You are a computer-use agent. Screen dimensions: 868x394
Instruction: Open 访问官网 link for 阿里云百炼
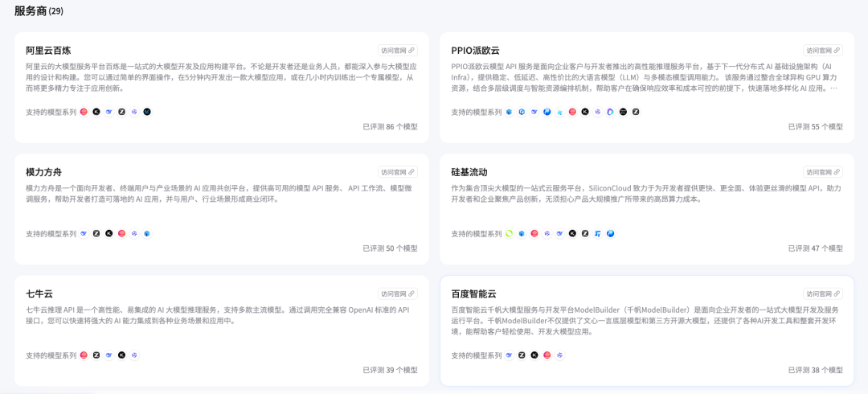(x=398, y=51)
